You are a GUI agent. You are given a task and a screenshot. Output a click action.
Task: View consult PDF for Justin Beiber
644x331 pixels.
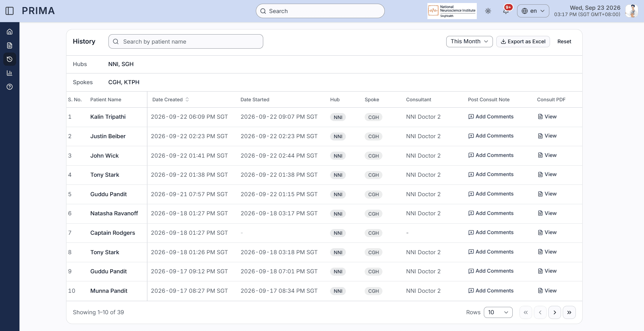click(547, 136)
